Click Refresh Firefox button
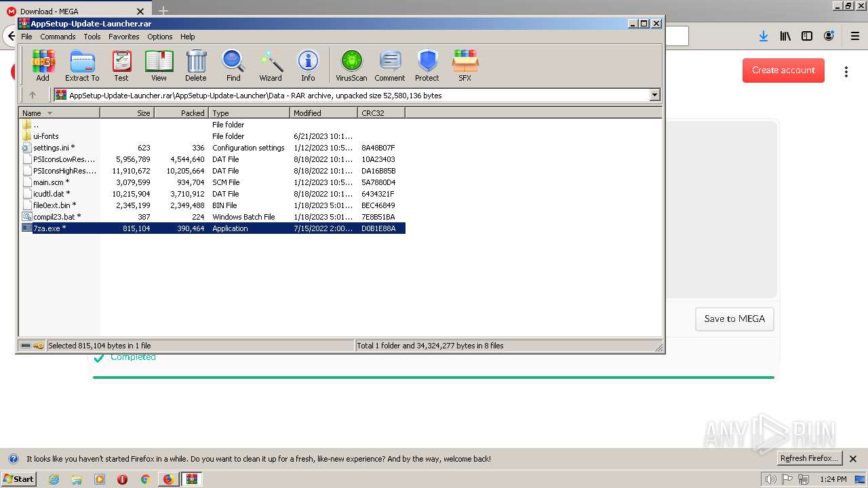This screenshot has width=868, height=488. 808,459
